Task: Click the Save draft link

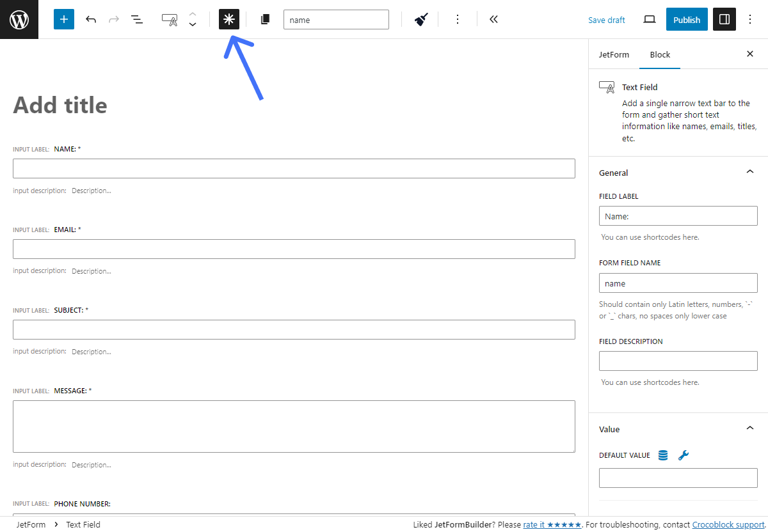Action: 606,20
